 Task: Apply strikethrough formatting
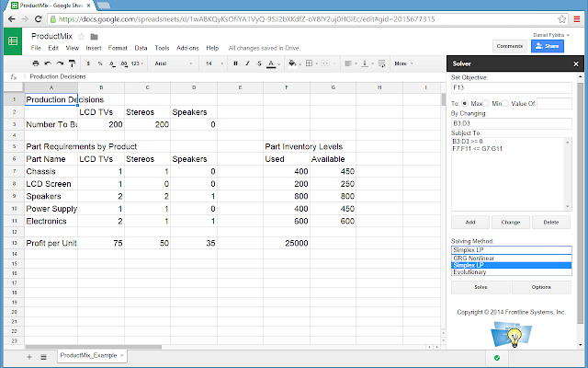(x=259, y=63)
